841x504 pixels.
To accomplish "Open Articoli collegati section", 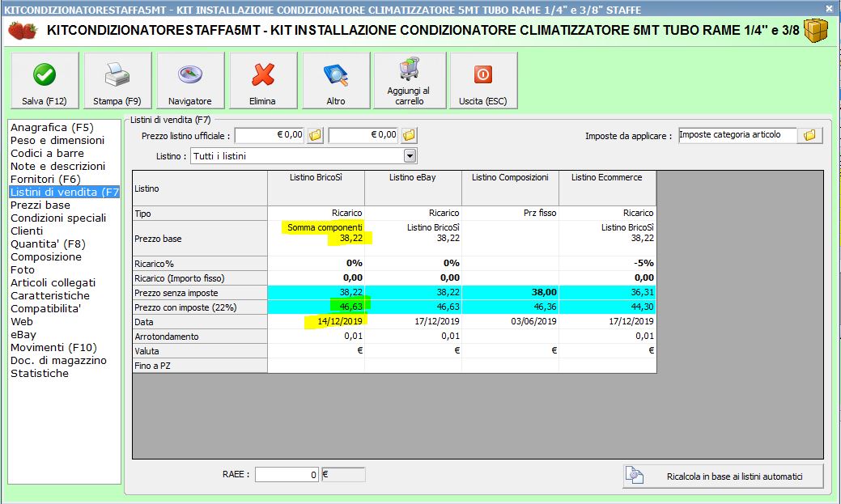I will [53, 282].
